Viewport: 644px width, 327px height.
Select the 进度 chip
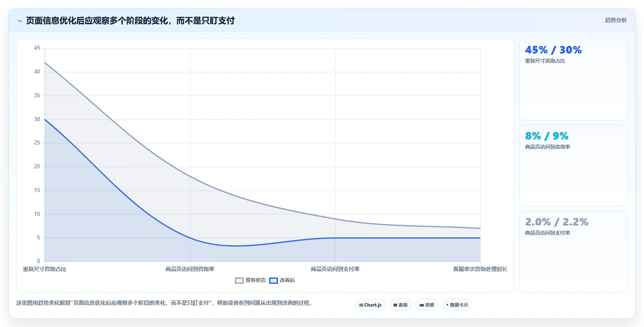(427, 305)
